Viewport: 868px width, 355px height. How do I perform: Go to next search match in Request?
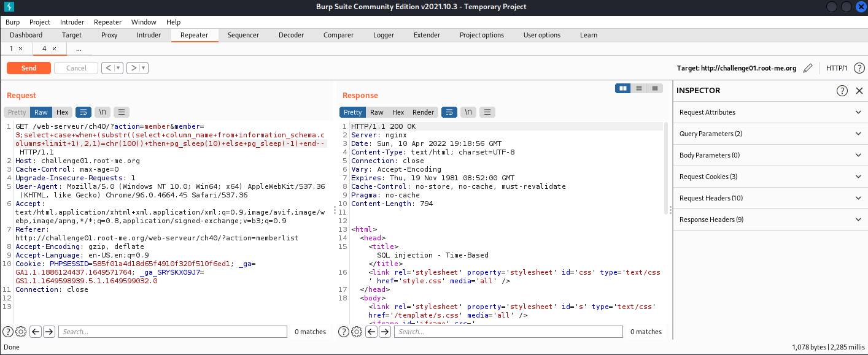49,332
